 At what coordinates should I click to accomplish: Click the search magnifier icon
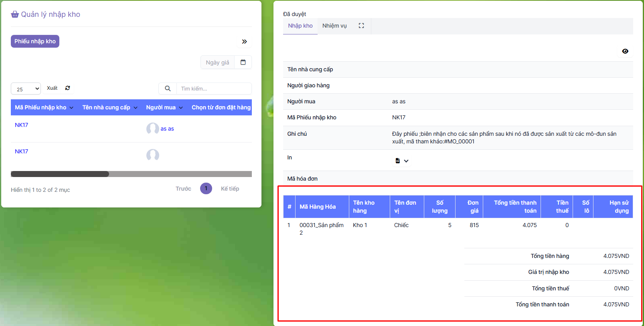coord(168,89)
